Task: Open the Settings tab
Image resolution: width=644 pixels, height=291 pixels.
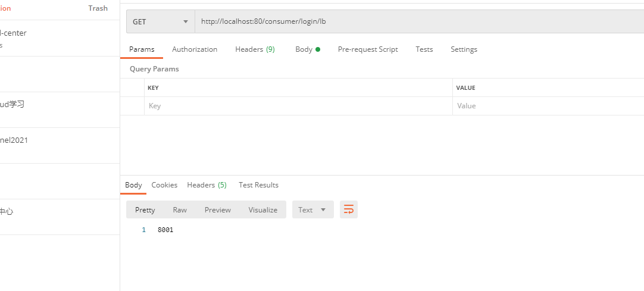Action: (464, 49)
